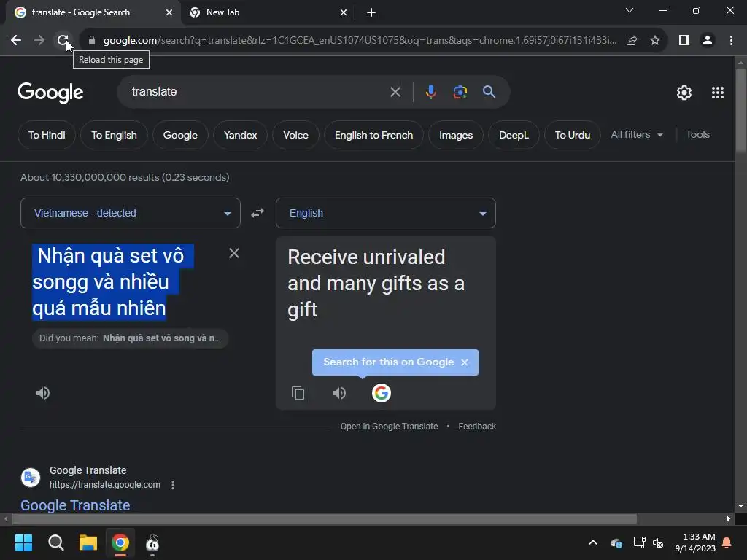
Task: Toggle the muted volume tray icon
Action: [x=658, y=542]
